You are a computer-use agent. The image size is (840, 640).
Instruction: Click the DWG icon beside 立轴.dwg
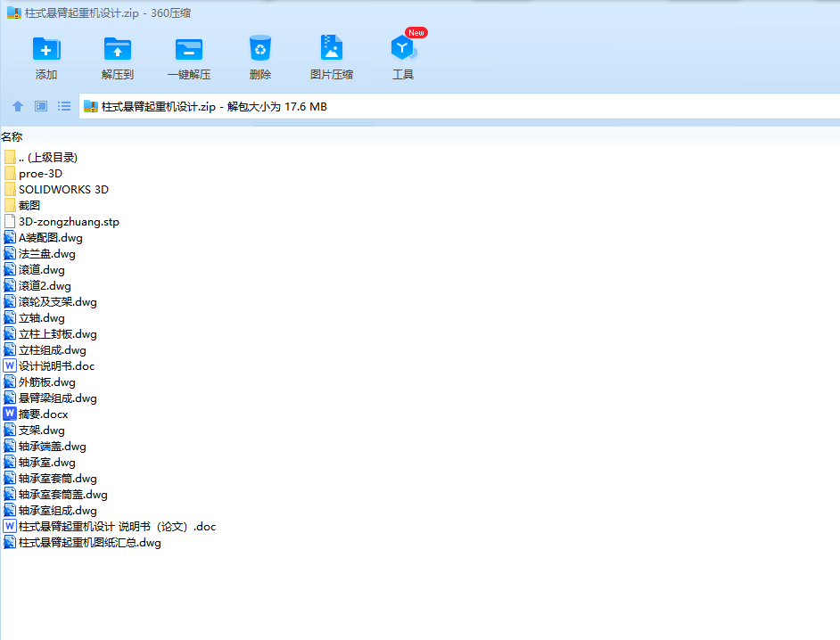(x=10, y=317)
